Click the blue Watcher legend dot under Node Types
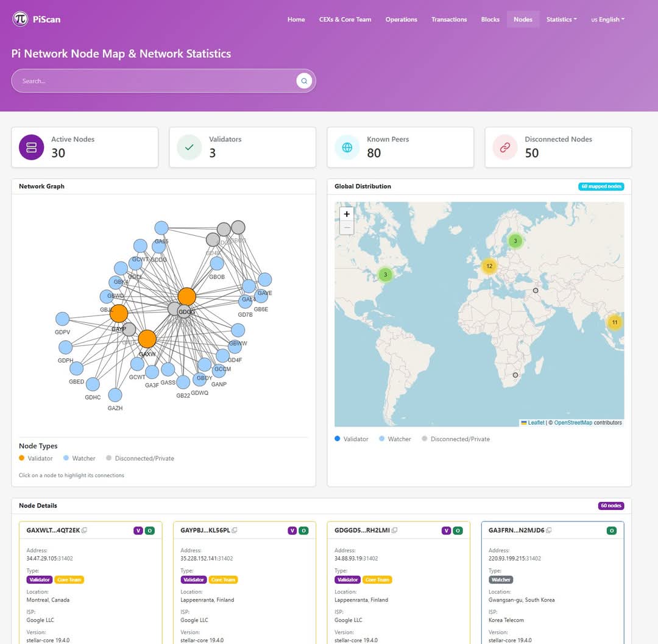Screen dimensions: 658x644 click(x=66, y=458)
